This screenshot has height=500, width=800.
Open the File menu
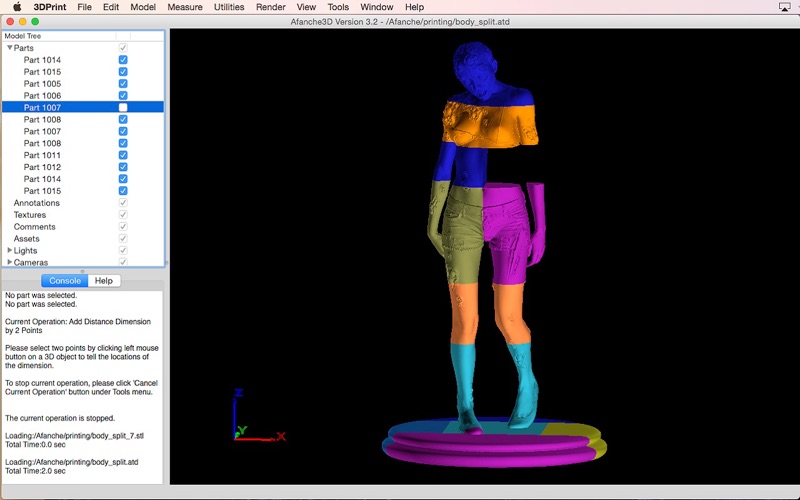pos(84,7)
